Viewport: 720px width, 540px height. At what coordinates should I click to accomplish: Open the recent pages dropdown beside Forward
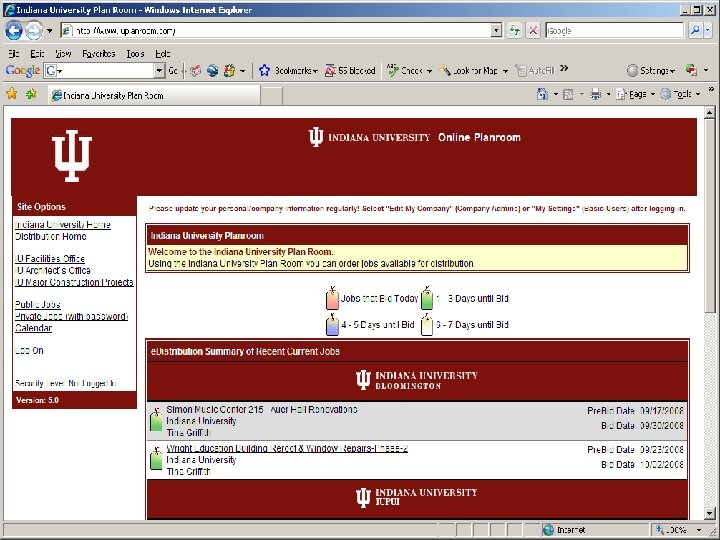pyautogui.click(x=50, y=31)
